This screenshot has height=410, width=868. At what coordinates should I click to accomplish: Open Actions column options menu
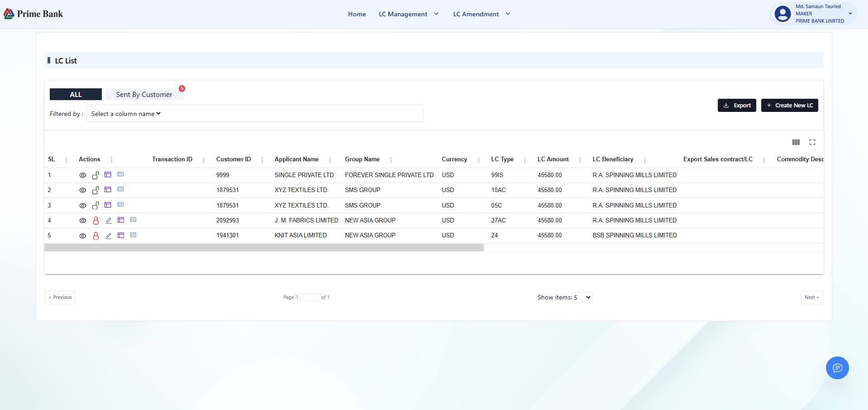[111, 160]
